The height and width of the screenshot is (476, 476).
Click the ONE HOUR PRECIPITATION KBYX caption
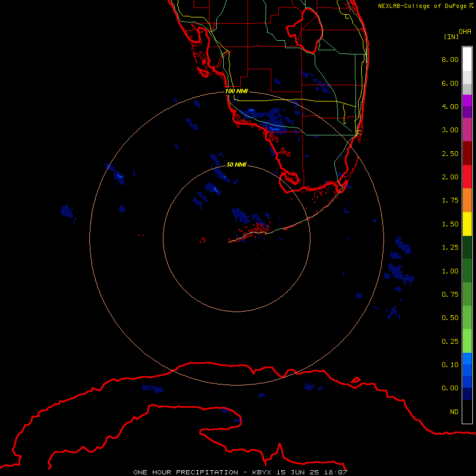[240, 472]
